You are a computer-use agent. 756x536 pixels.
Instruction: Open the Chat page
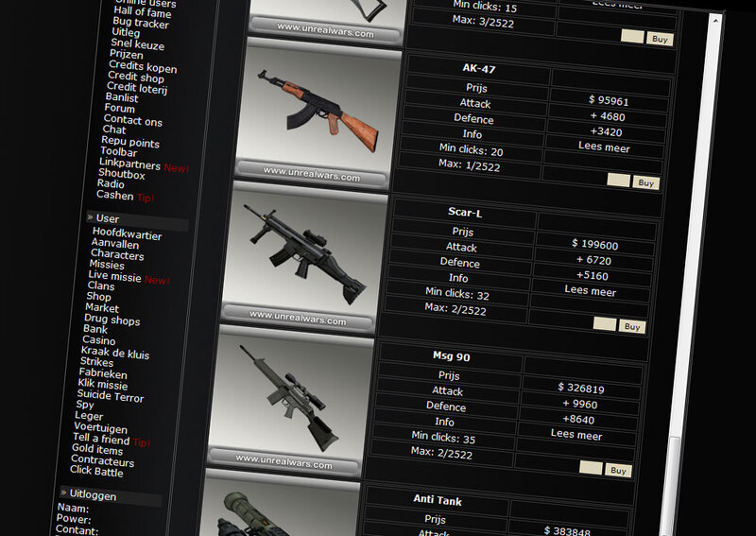(113, 130)
